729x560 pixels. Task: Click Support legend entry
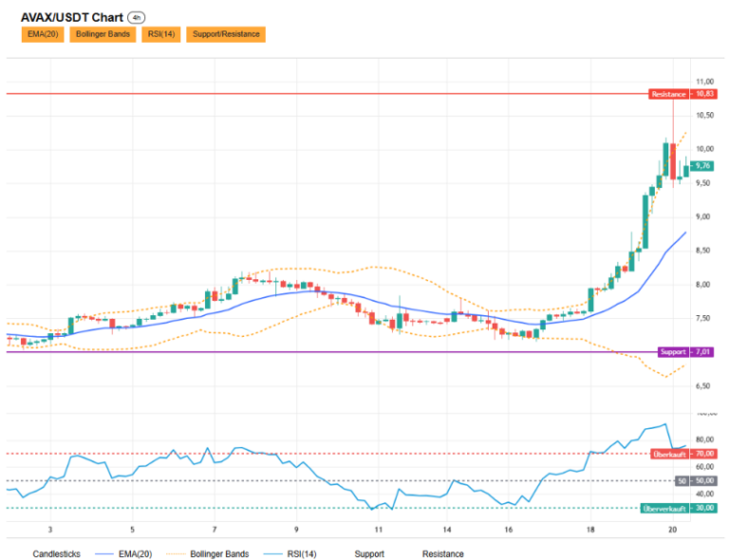pyautogui.click(x=369, y=554)
